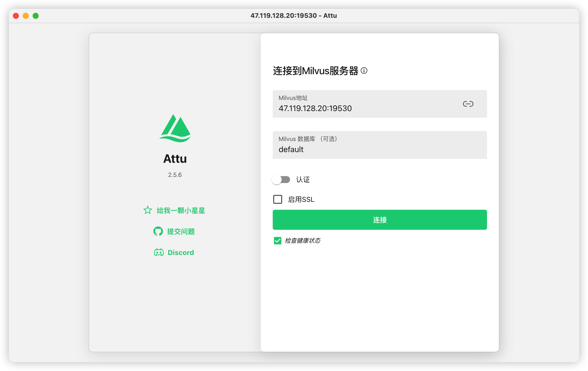Open the Discord text link
Screen dimensions: 588x371
click(181, 253)
